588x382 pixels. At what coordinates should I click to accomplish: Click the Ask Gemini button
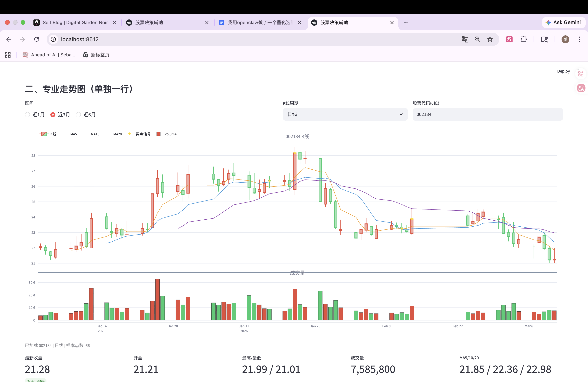tap(563, 23)
